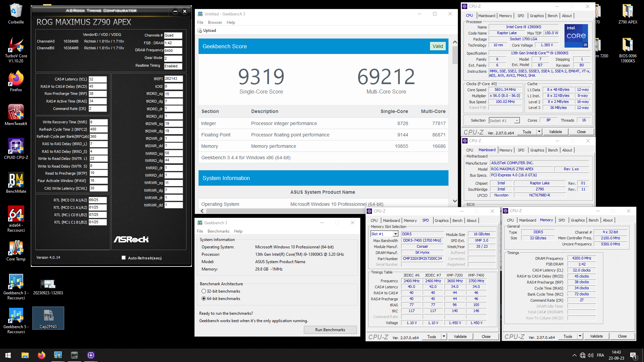Open the Z790 APEX folder icon

(628, 13)
